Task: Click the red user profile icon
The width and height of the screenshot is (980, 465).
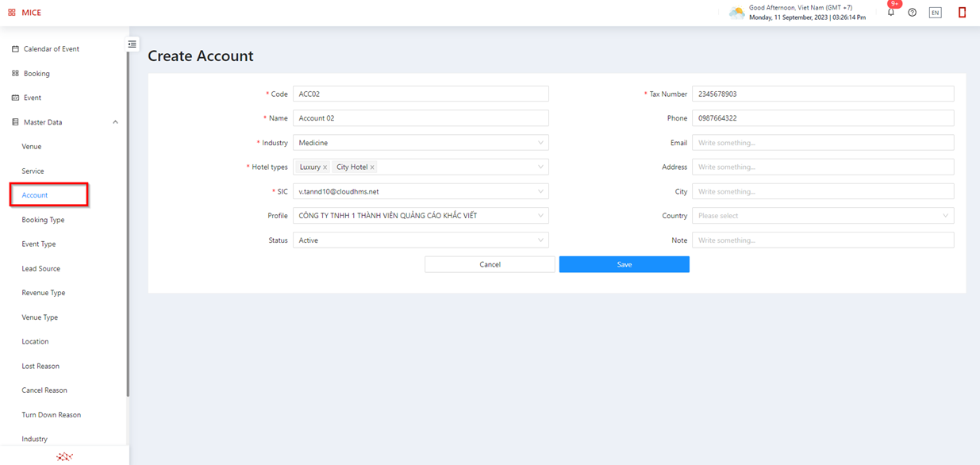Action: point(962,13)
